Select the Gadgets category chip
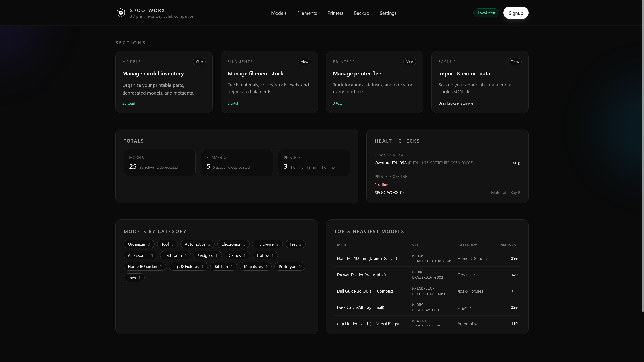 pyautogui.click(x=208, y=255)
